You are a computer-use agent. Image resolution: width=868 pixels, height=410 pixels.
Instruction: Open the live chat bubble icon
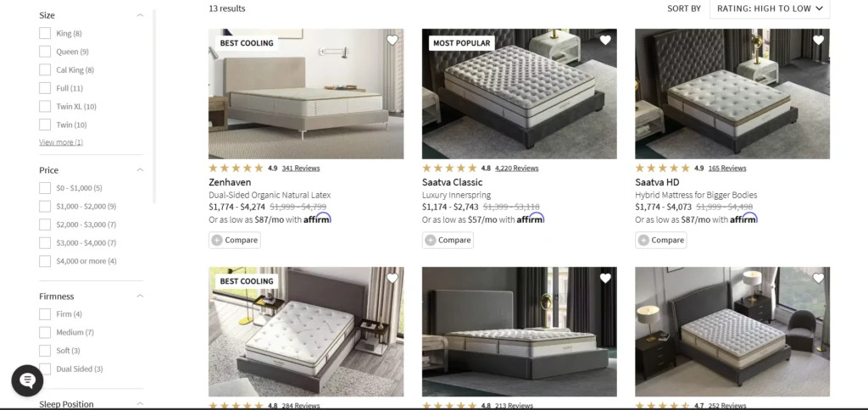27,380
